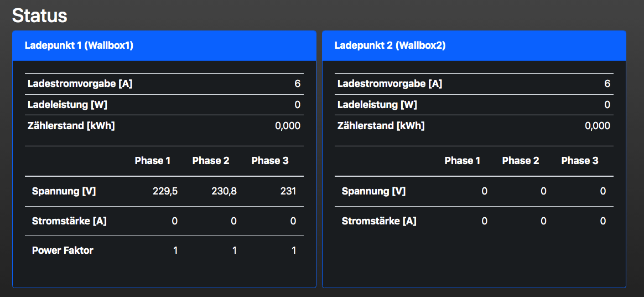Click Stromstärke [A] label in Wallbox1
The image size is (644, 297).
pos(69,221)
